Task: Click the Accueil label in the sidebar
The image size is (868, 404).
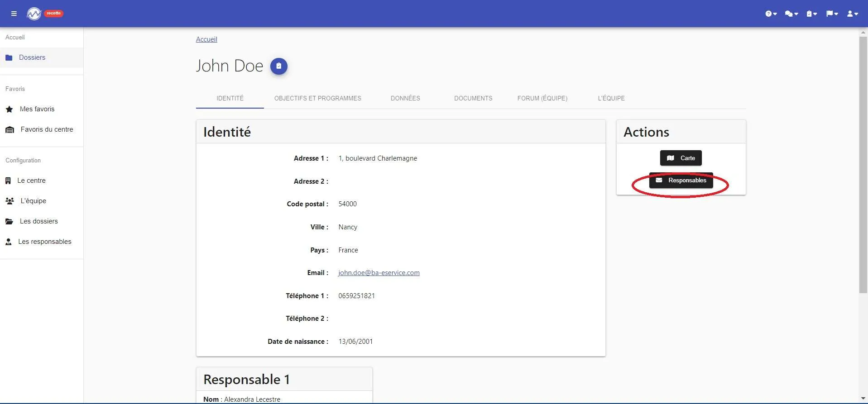Action: (15, 38)
